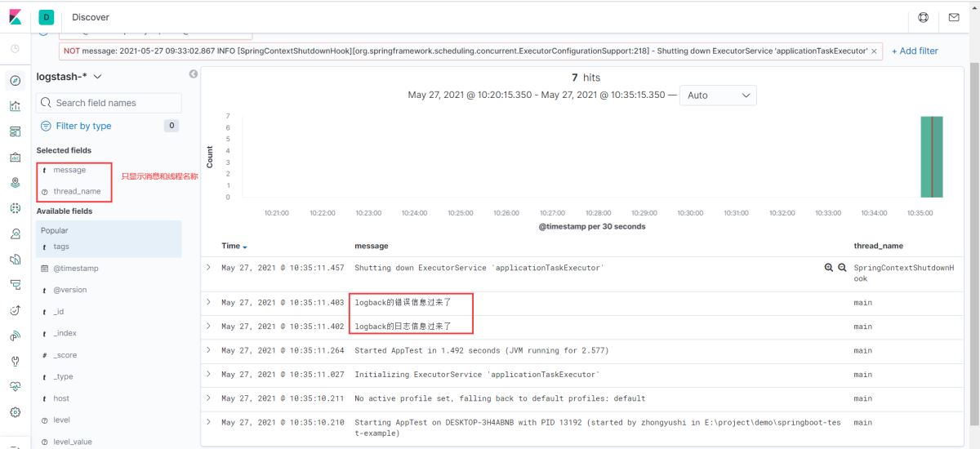Expand the 'Shutting down ExecutorService' log row
This screenshot has width=980, height=449.
[208, 268]
